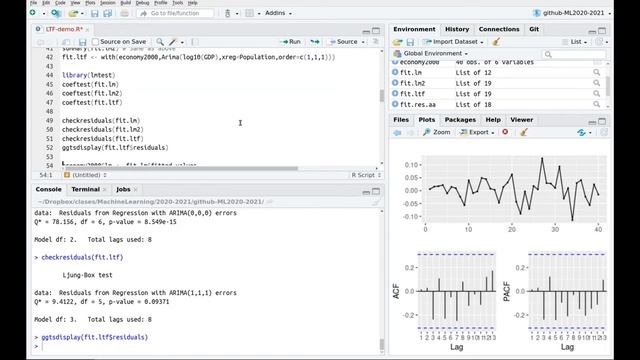Image resolution: width=640 pixels, height=360 pixels.
Task: Refresh the Environment pane icon
Action: (x=599, y=42)
